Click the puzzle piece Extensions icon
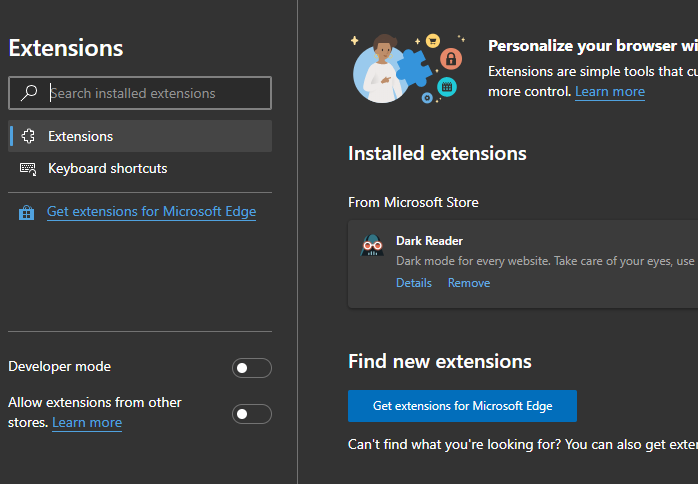Viewport: 698px width, 484px height. click(x=28, y=136)
